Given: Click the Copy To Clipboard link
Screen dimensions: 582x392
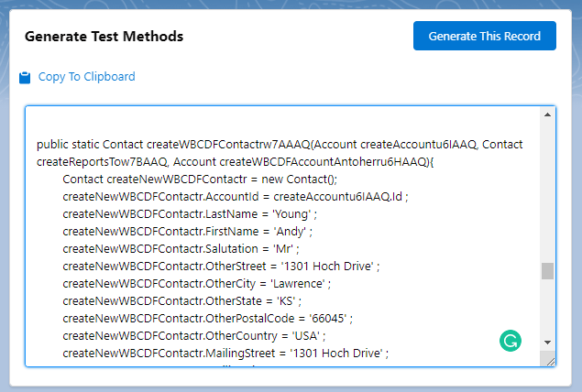Looking at the screenshot, I should (x=86, y=77).
